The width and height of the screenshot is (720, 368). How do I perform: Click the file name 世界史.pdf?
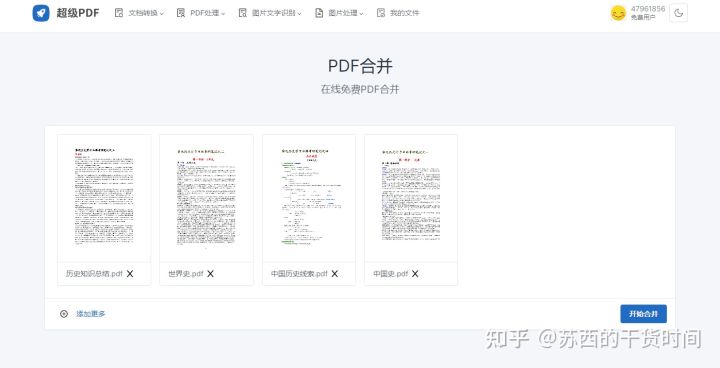click(186, 274)
